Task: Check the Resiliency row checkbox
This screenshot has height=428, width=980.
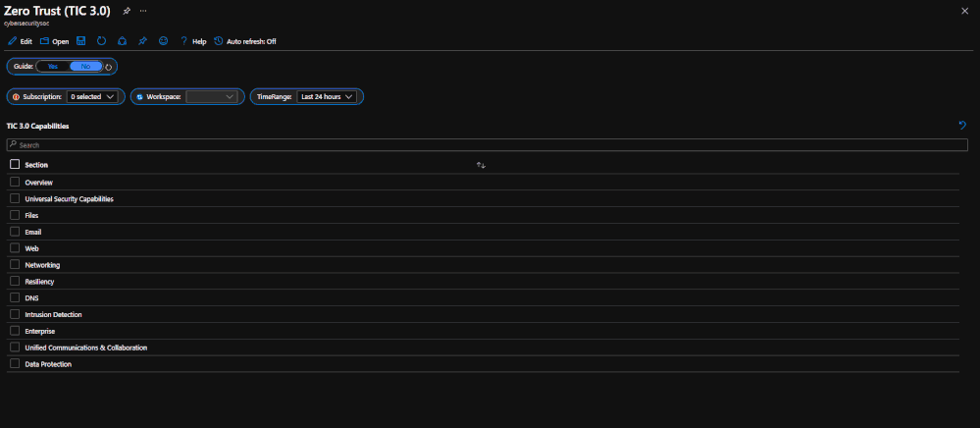Action: [x=15, y=281]
